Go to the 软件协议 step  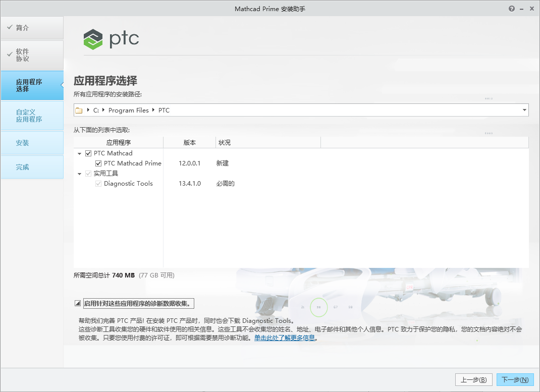click(x=32, y=55)
